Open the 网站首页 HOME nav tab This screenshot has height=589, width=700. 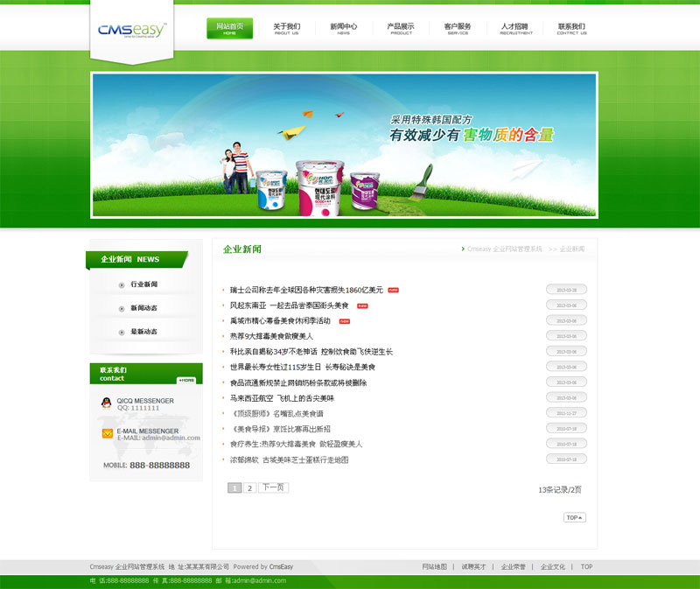229,29
